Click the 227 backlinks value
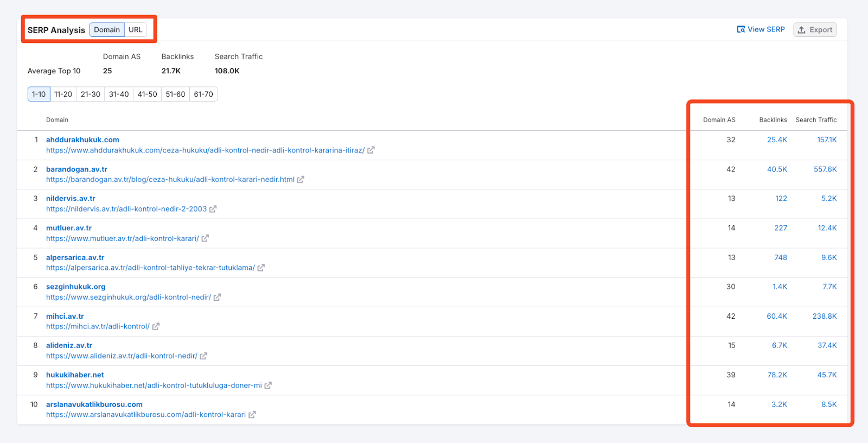This screenshot has width=868, height=443. pos(781,228)
